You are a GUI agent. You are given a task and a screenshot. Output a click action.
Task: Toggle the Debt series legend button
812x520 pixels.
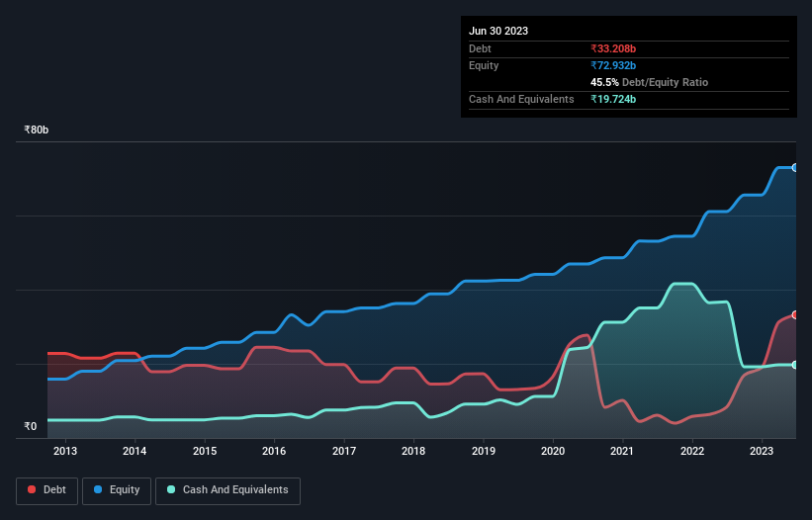click(46, 490)
